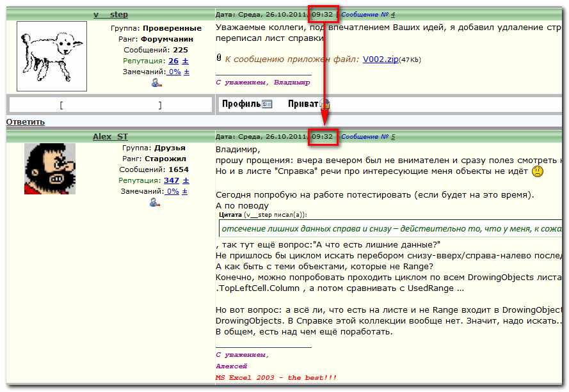Click 'Цитата (v__step писал(а)):' quote header
Screen dimensions: 569x392
click(263, 215)
